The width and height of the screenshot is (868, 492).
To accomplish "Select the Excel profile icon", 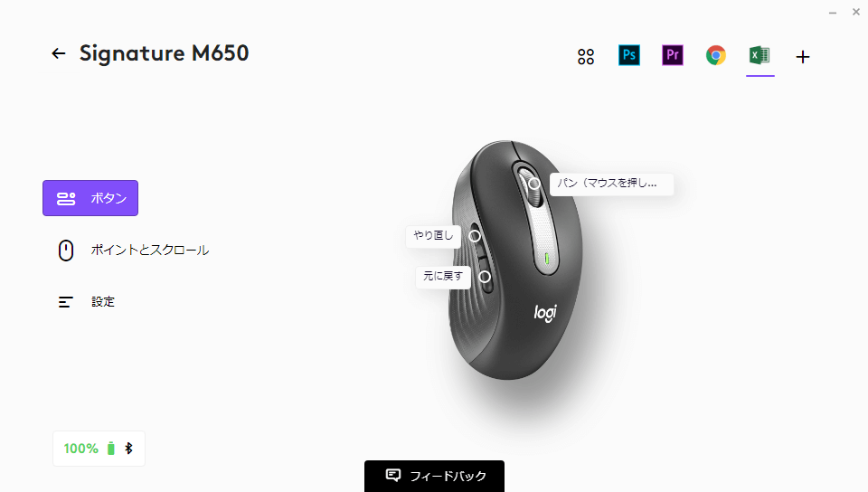I will 759,55.
